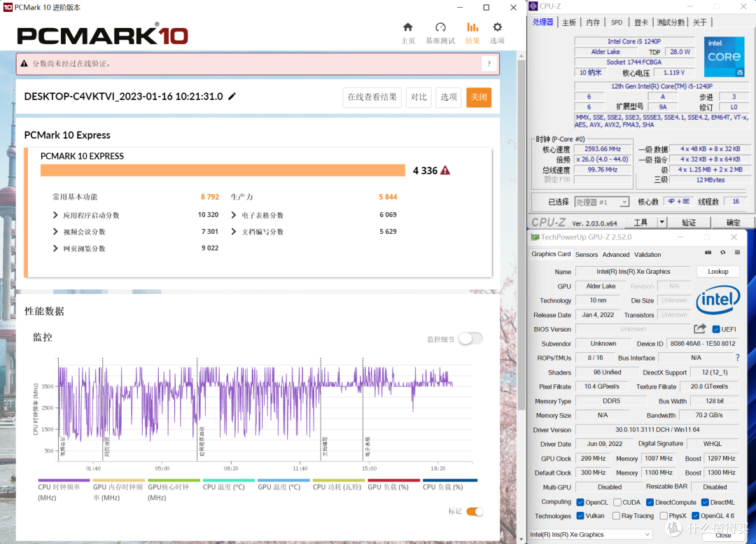Toggle Ray Tracing checkbox in GPU-Z

616,515
